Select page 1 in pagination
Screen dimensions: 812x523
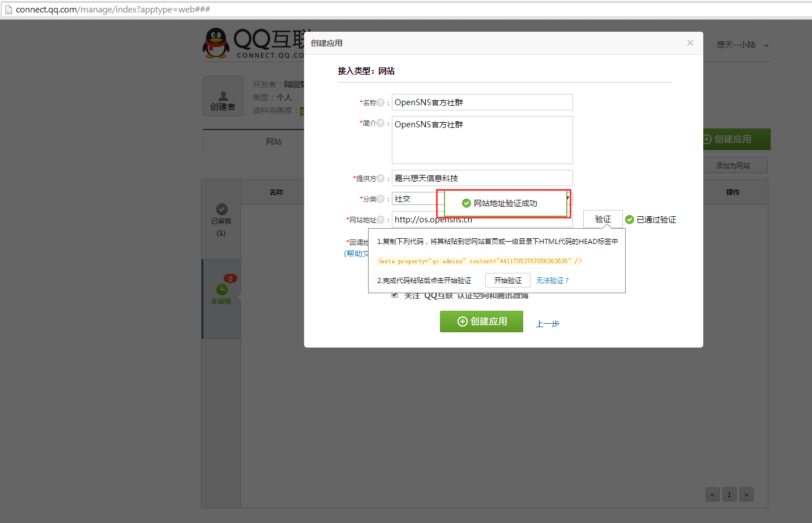729,494
